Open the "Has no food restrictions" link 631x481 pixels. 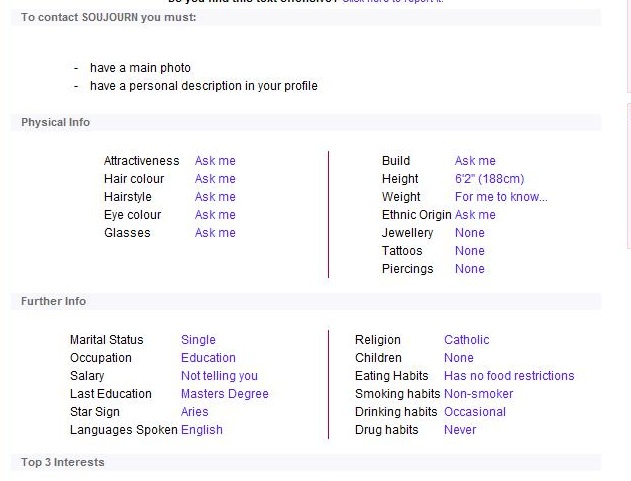(509, 376)
